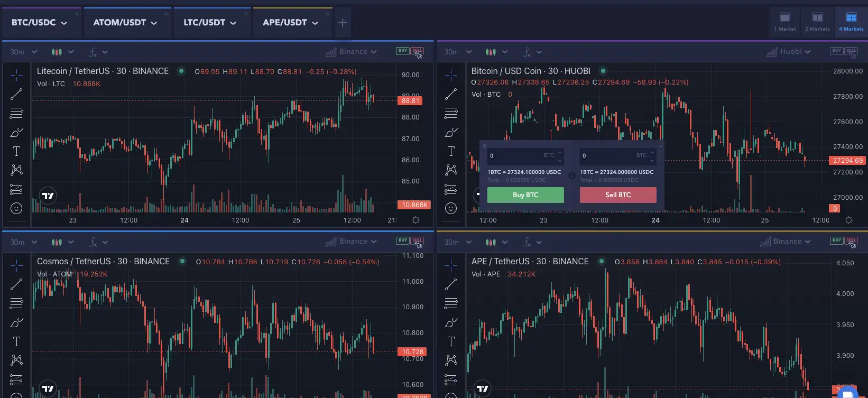
Task: Toggle Buy/Sell panel on the Huobi chart
Action: [x=844, y=52]
